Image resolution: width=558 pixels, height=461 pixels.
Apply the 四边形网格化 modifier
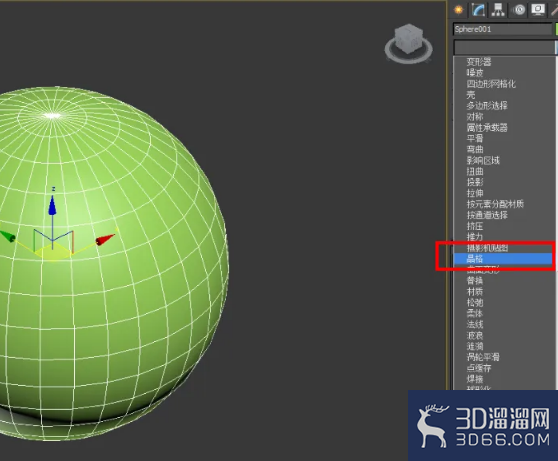pyautogui.click(x=491, y=84)
